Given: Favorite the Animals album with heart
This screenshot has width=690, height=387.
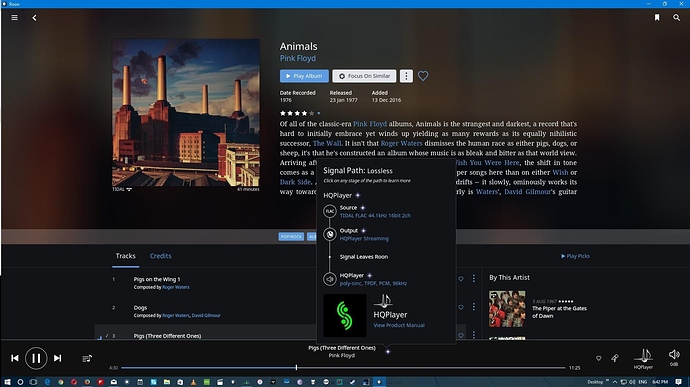Looking at the screenshot, I should (423, 76).
